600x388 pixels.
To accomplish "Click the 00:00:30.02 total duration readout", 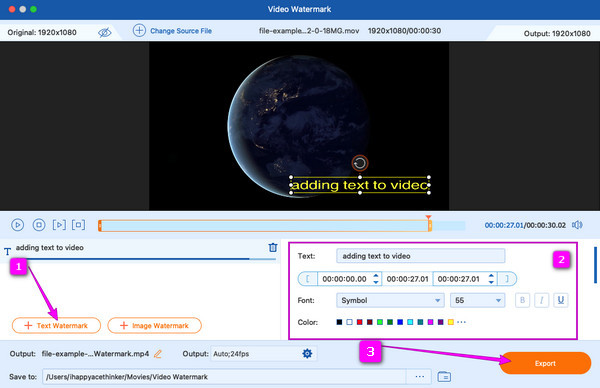I will pyautogui.click(x=546, y=225).
